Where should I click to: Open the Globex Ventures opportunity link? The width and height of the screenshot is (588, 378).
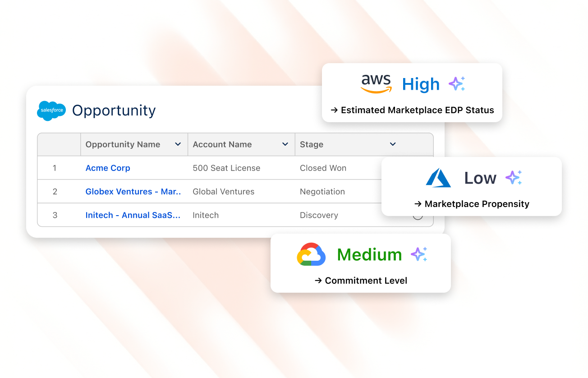(133, 192)
